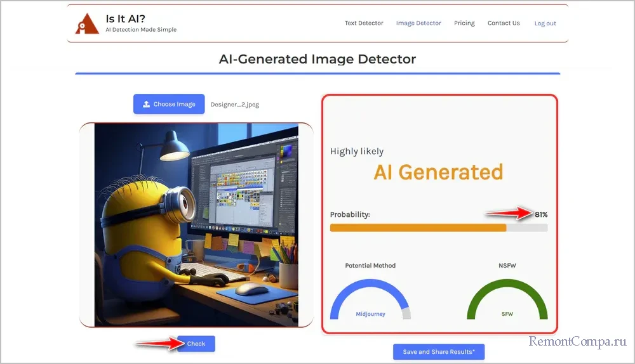
Task: Select the Midjourney method label
Action: (370, 314)
